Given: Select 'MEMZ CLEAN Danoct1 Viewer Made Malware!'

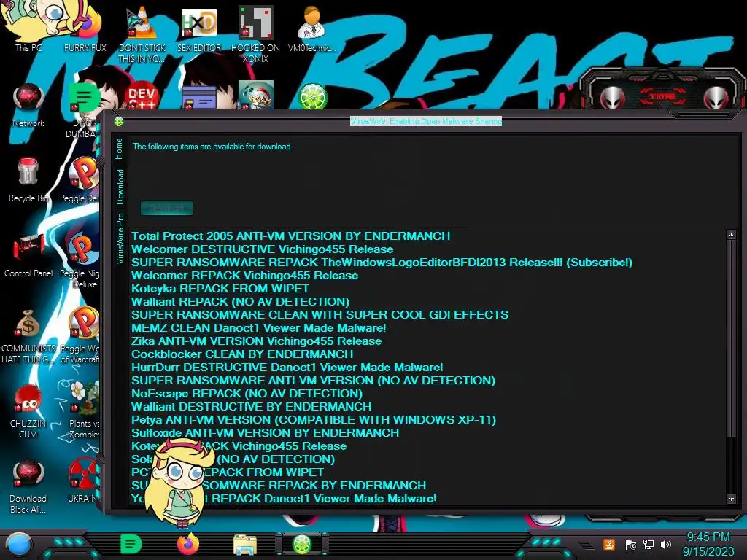Looking at the screenshot, I should coord(259,328).
